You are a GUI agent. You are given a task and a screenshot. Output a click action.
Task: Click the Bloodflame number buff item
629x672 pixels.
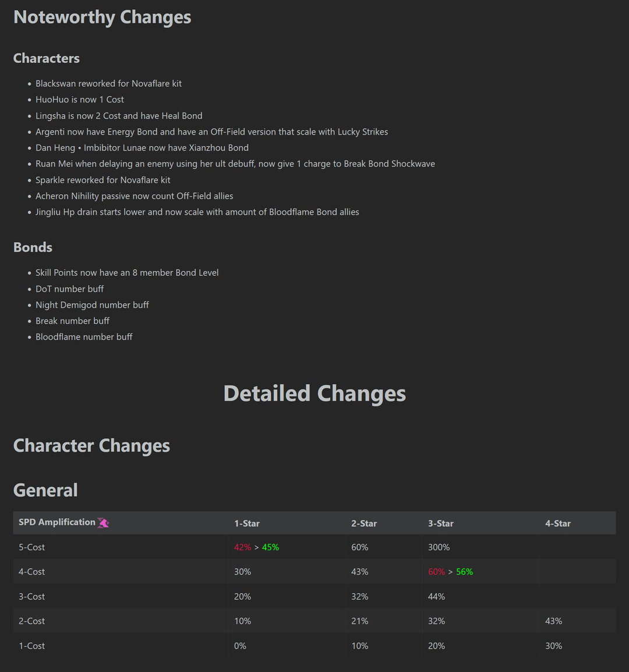[84, 337]
